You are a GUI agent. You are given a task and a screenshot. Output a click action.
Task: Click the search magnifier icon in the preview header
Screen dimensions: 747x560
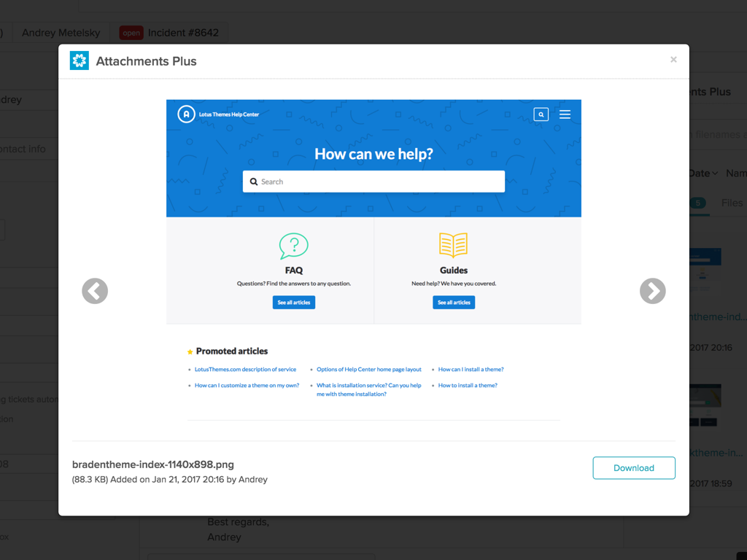pos(541,114)
